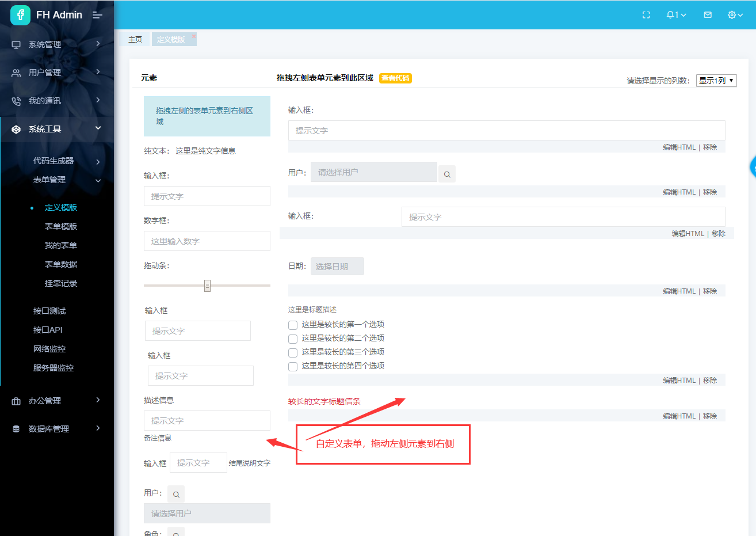This screenshot has height=536, width=756.
Task: Select 定义模版 in sidebar
Action: 61,207
